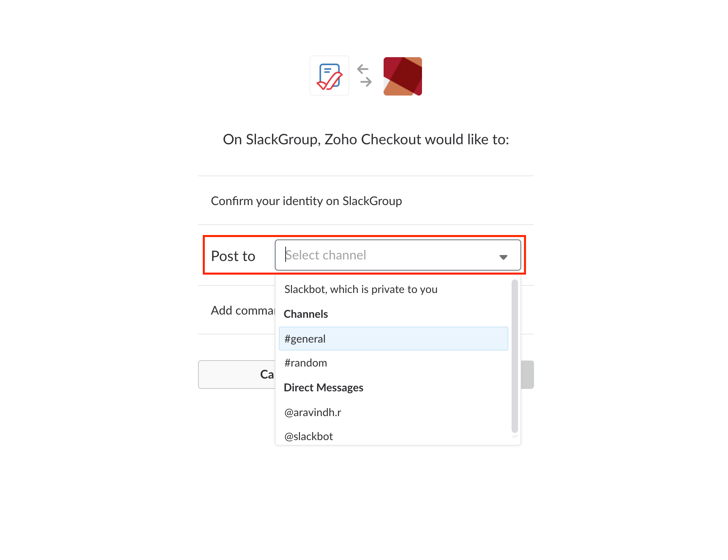
Task: Select the #general channel option
Action: point(394,339)
